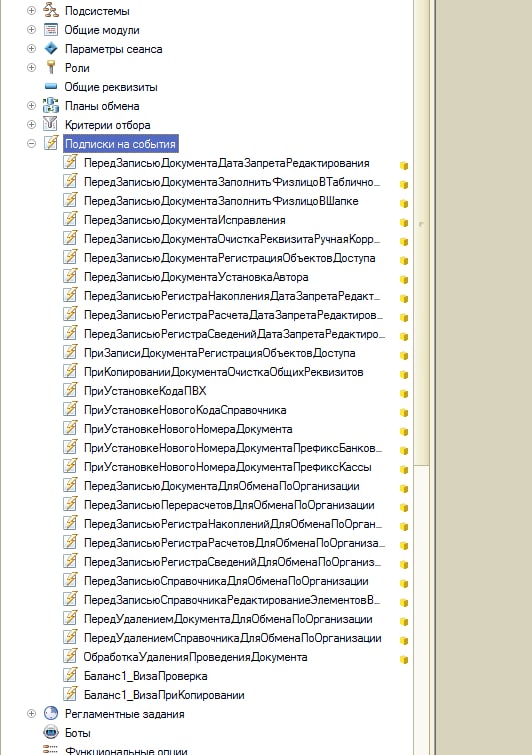Click yellow cube next to ПриКопированииДокументаОчисткаОбщихРеквизитов
This screenshot has height=755, width=532.
pos(404,375)
